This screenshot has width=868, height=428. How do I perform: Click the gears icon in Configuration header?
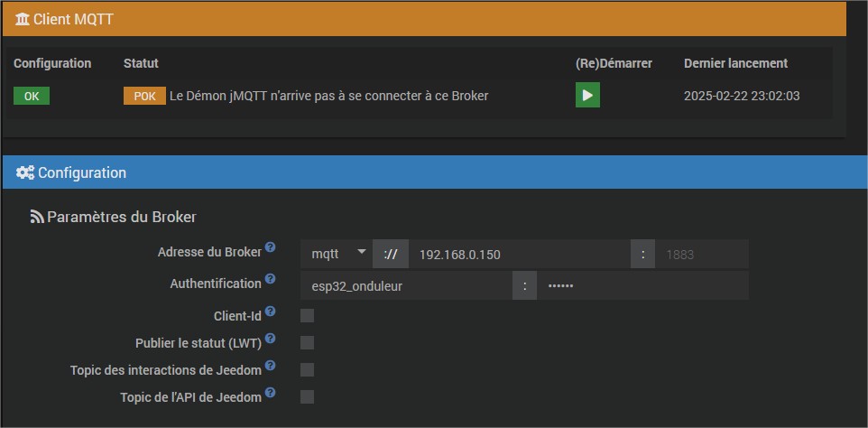coord(25,172)
